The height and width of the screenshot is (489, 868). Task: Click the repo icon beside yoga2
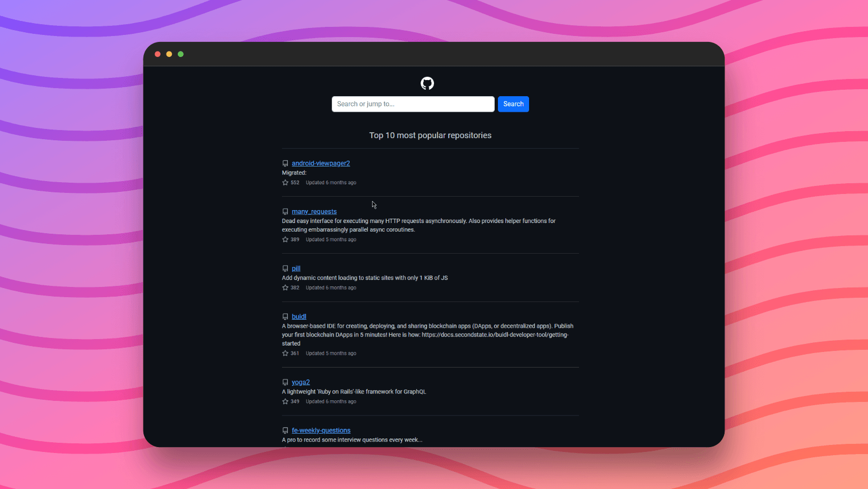pos(285,383)
